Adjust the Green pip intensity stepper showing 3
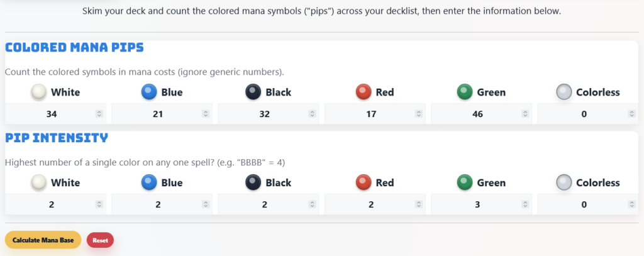Screen dimensions: 644x256 click(x=526, y=204)
